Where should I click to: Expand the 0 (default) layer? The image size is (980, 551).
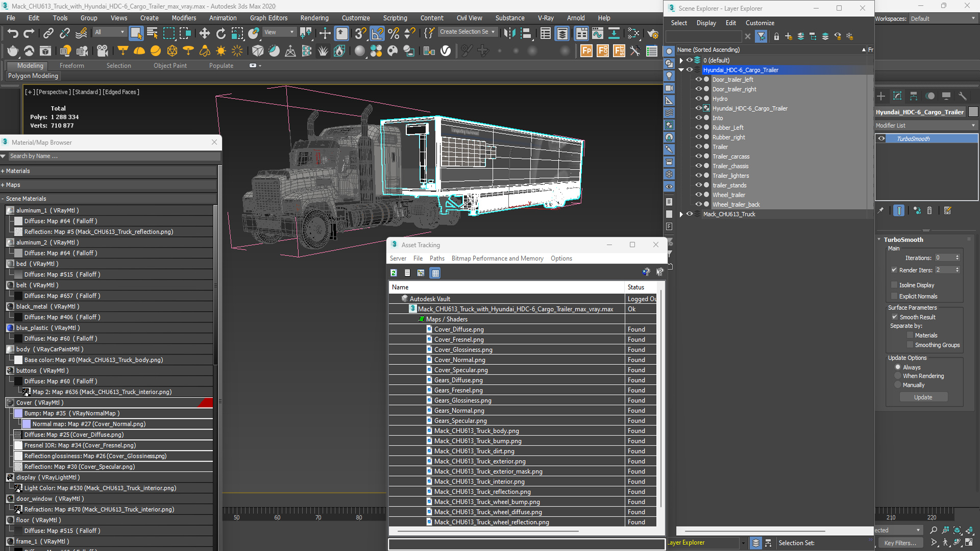point(681,60)
